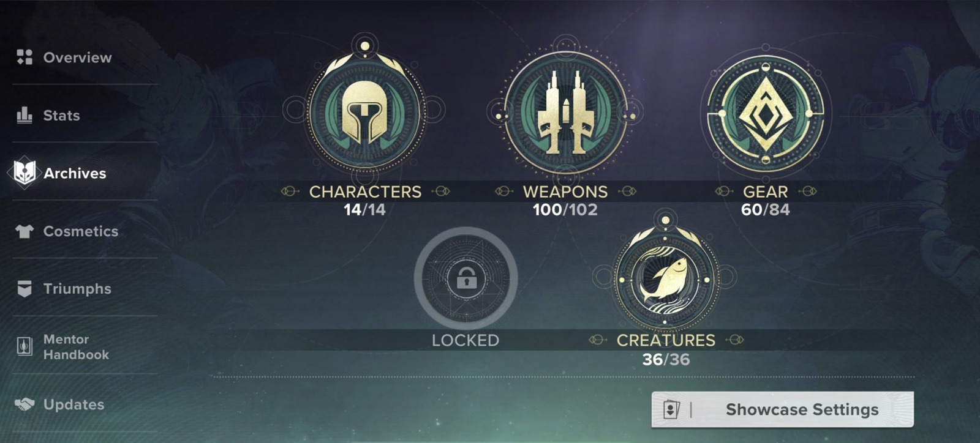The height and width of the screenshot is (443, 980).
Task: Open the Gear diamond emblem
Action: coord(765,113)
